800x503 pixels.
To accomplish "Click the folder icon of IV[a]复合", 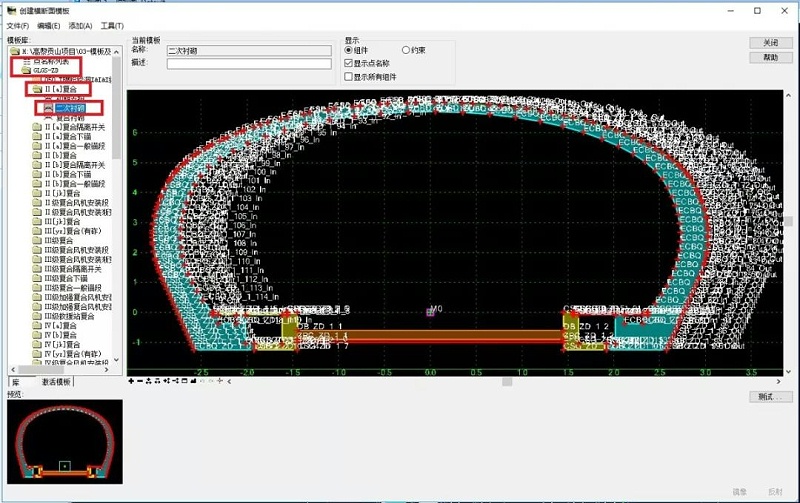I will point(37,325).
